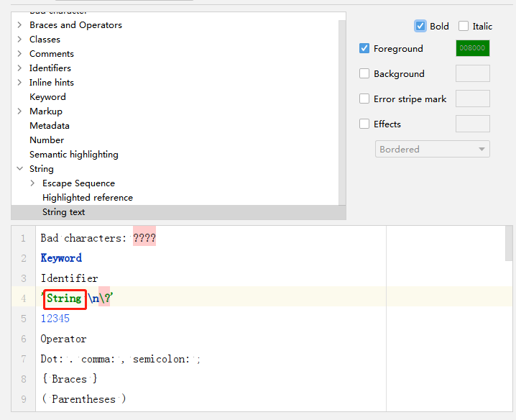Viewport: 516px width, 420px height.
Task: Toggle the Foreground checkbox
Action: point(364,48)
